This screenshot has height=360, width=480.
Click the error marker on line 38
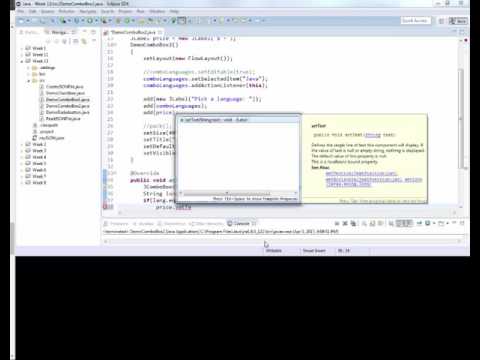pos(106,207)
